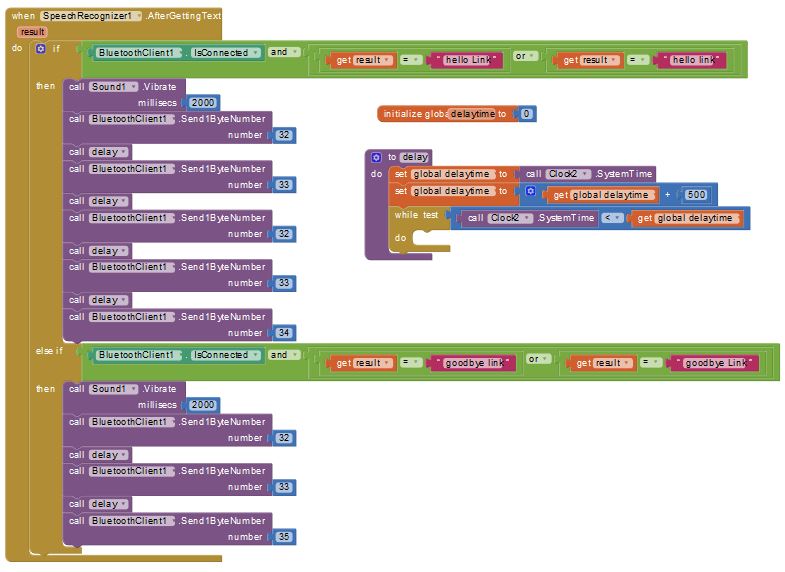Open the < comparison dropdown in while test
785x572 pixels.
(x=612, y=218)
